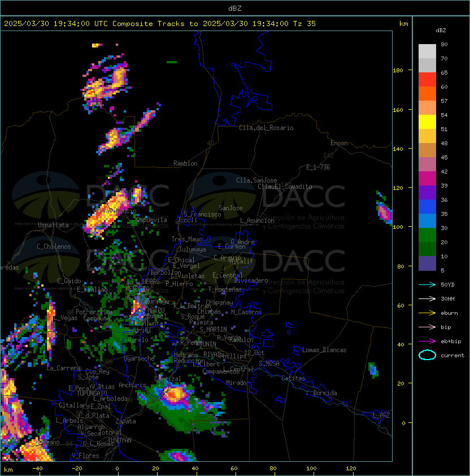470x476 pixels.
Task: Click the pink bip arrow in legend
Action: [x=427, y=327]
